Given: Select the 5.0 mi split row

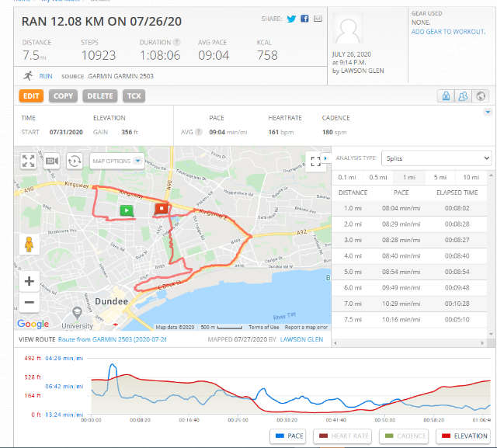Looking at the screenshot, I should click(409, 273).
